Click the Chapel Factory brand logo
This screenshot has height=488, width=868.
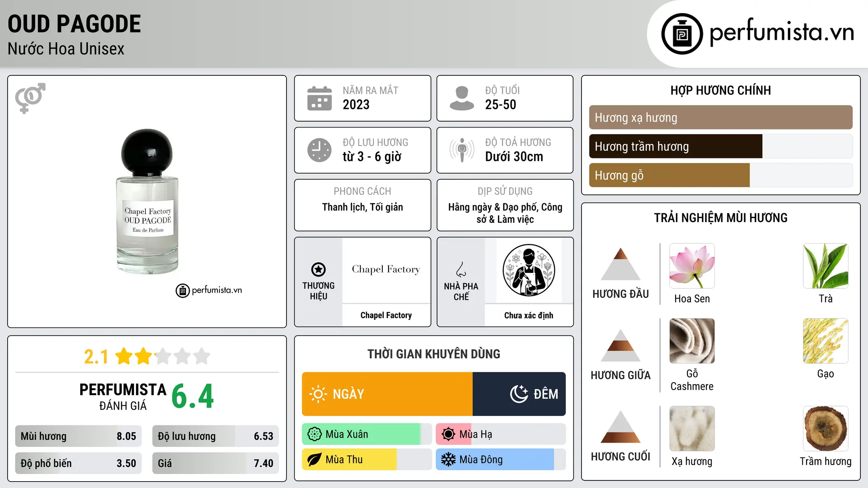(386, 269)
